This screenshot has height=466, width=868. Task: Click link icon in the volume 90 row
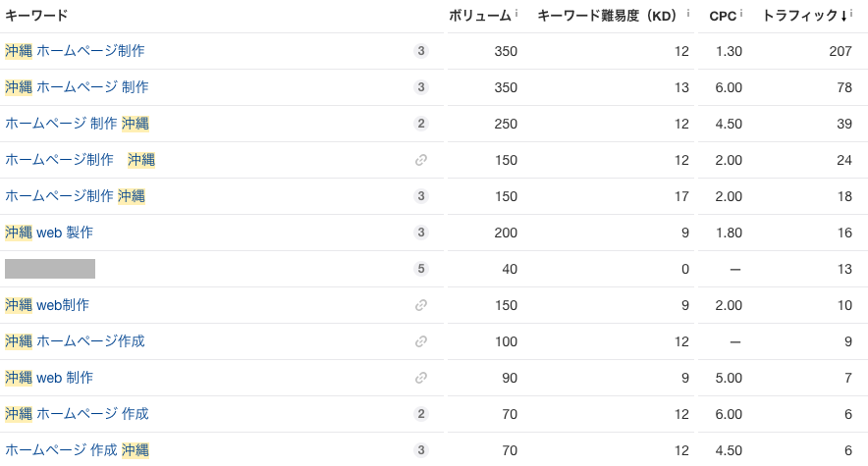point(421,378)
